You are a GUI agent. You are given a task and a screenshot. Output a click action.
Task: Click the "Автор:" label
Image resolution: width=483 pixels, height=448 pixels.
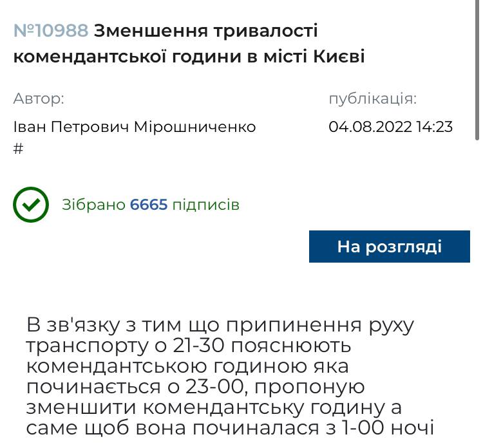coord(39,98)
